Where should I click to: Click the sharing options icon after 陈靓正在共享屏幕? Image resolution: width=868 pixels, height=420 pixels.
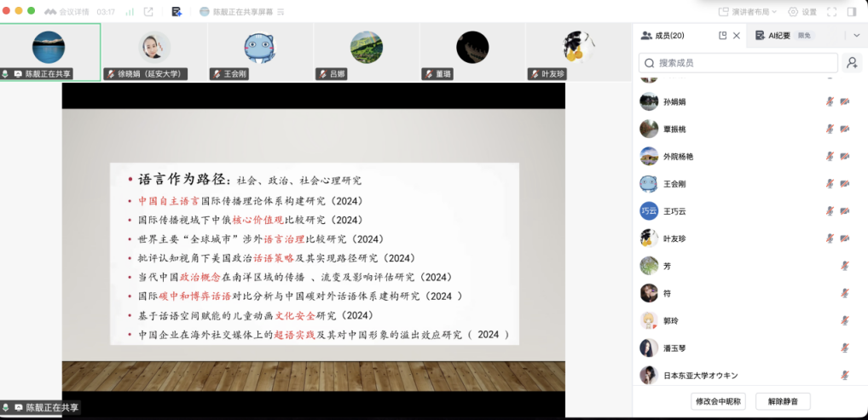point(281,12)
